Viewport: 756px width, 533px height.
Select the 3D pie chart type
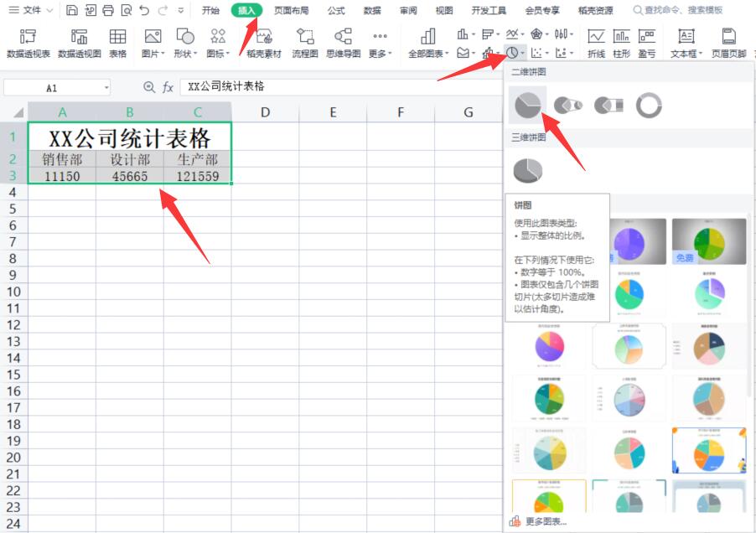pos(527,170)
